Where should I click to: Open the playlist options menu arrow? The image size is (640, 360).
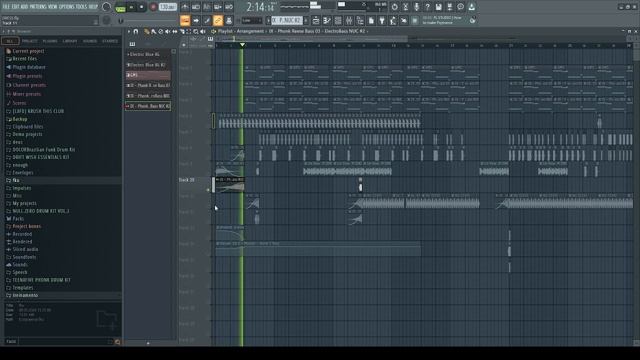click(129, 31)
